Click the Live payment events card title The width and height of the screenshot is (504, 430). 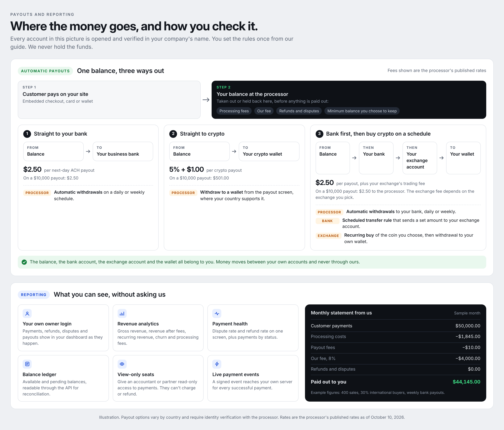pos(236,375)
